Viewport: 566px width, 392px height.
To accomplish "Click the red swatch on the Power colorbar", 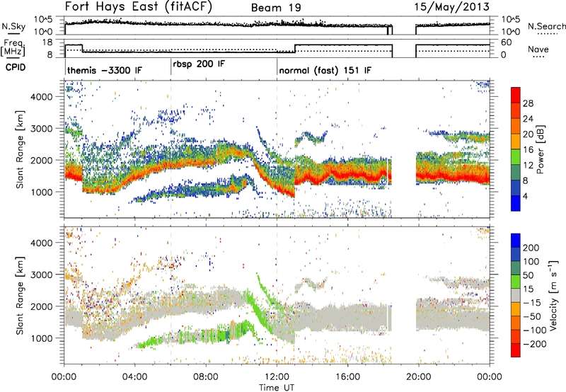I will point(516,95).
